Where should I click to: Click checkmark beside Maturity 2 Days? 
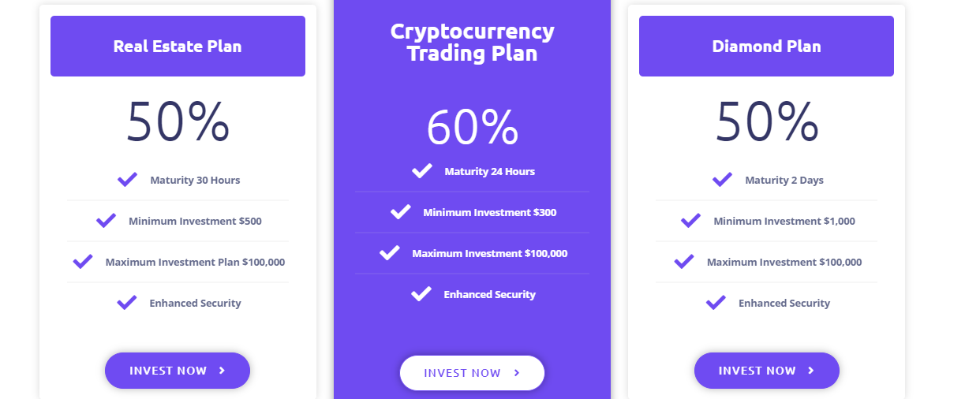coord(722,180)
